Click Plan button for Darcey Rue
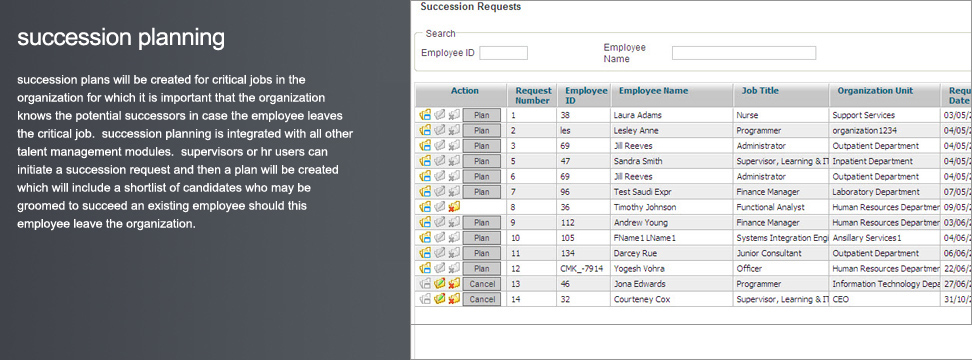 (x=482, y=253)
